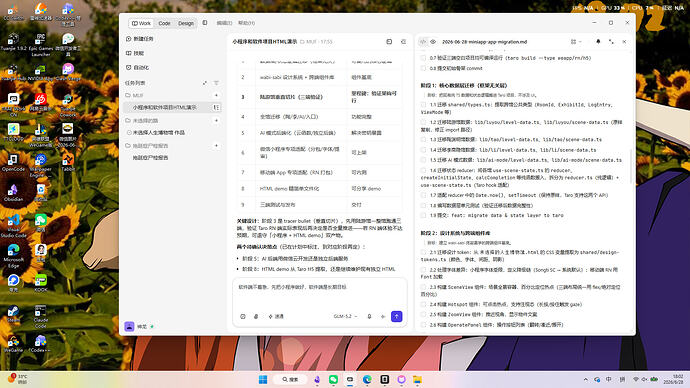This screenshot has height=388, width=690.
Task: Click the collapse icon at chat header right
Action: (x=404, y=42)
